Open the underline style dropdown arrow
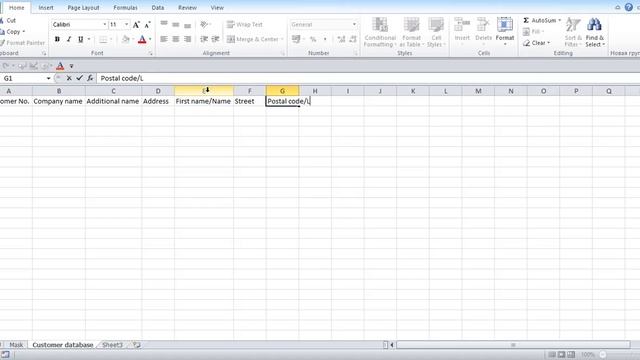The width and height of the screenshot is (640, 360). tap(89, 39)
